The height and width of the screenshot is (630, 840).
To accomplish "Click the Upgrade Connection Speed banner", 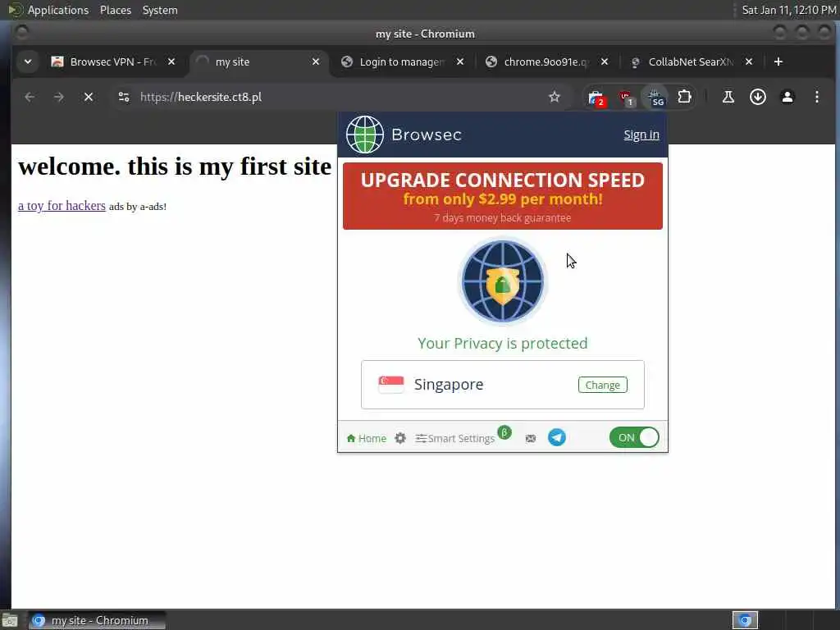I will tap(503, 196).
